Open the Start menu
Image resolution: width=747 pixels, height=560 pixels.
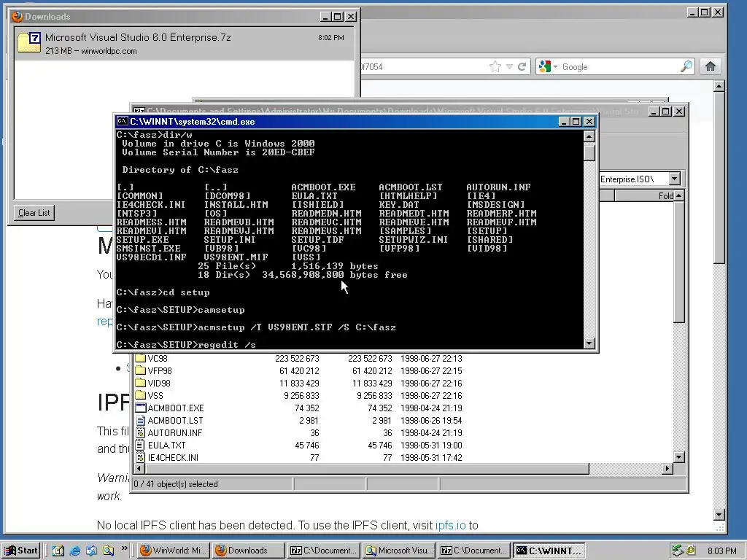[21, 551]
